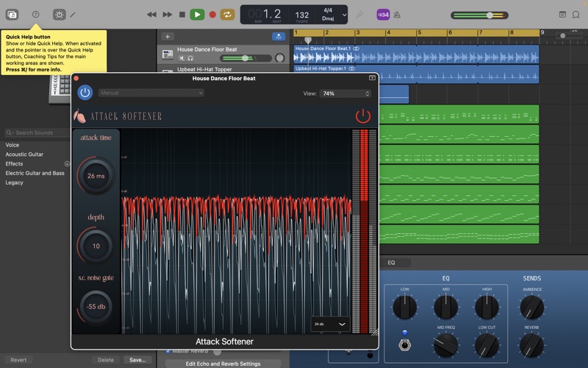Close the Attack Softener plug-in window

pyautogui.click(x=76, y=78)
